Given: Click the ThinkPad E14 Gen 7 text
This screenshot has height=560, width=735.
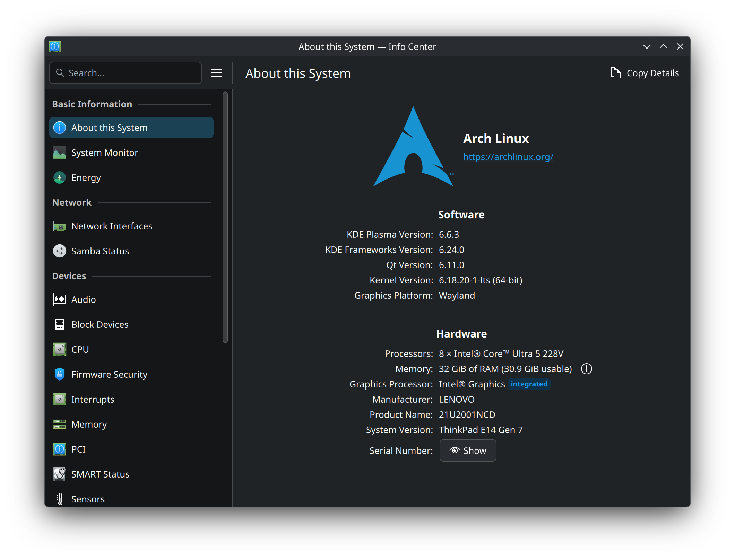Looking at the screenshot, I should (x=481, y=430).
